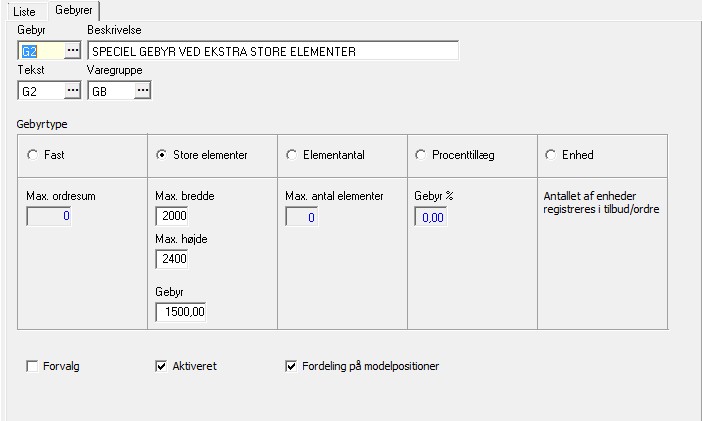The height and width of the screenshot is (421, 702).
Task: Choose the Store elementer fee type
Action: (162, 155)
